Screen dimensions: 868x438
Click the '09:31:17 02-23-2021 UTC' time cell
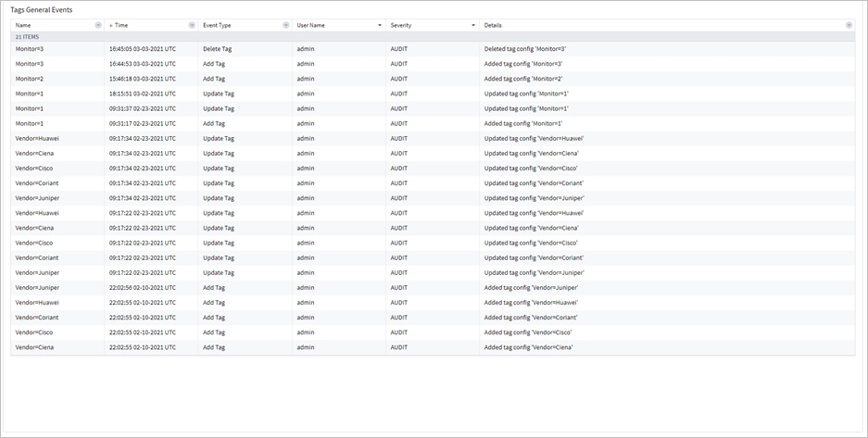click(143, 123)
